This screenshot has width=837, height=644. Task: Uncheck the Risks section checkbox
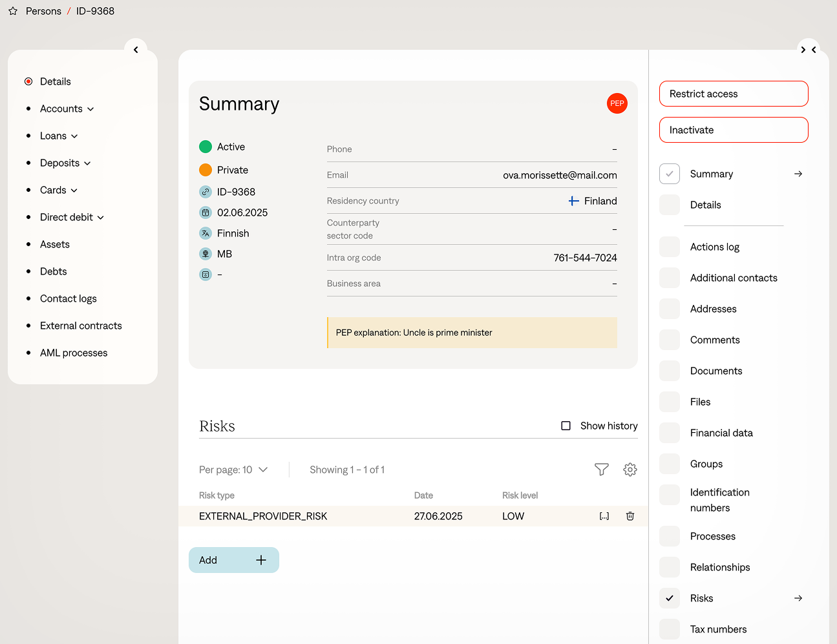tap(670, 598)
